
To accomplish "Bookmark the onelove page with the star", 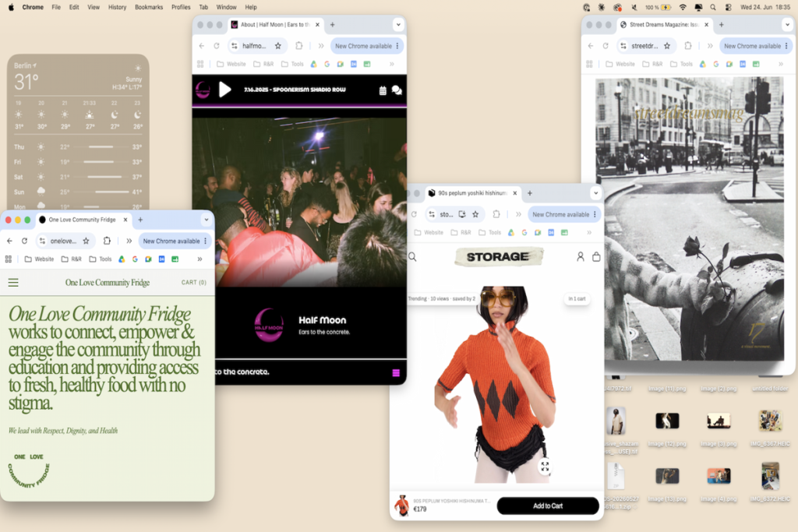I will (x=86, y=241).
